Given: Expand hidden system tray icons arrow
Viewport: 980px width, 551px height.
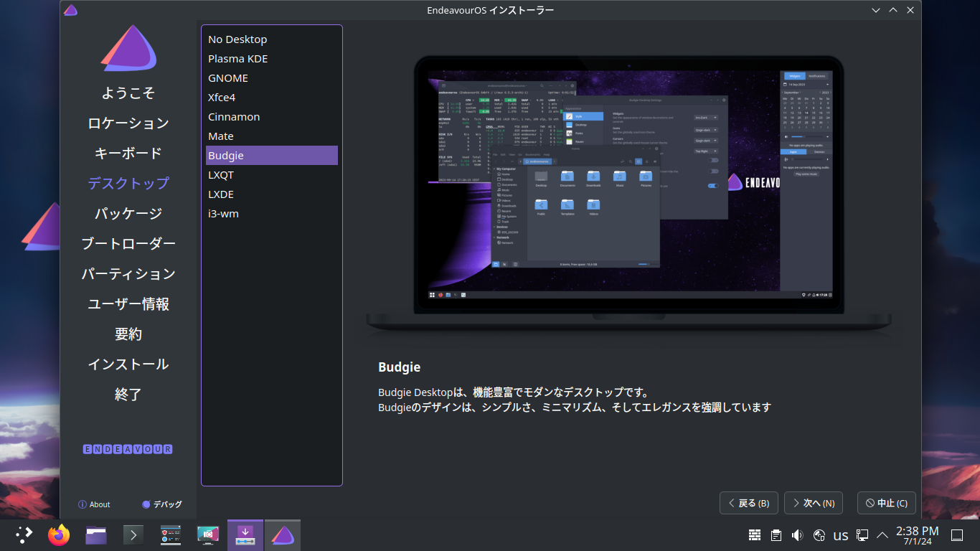Looking at the screenshot, I should click(882, 535).
